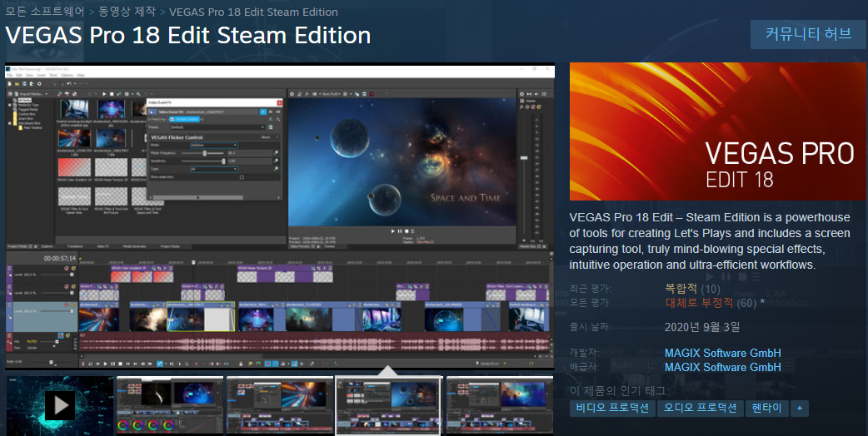The height and width of the screenshot is (436, 868).
Task: Switch to the Transitions tab
Action: coord(75,246)
